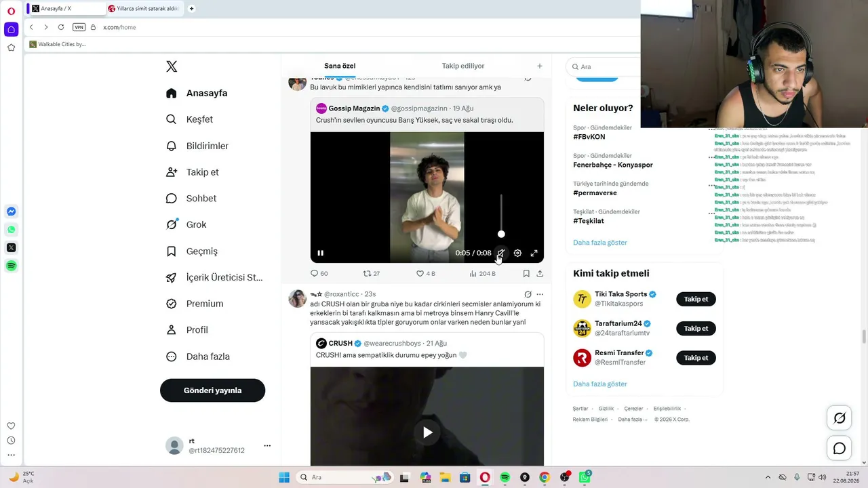Reload the x.com page
Viewport: 868px width, 488px height.
click(x=61, y=27)
